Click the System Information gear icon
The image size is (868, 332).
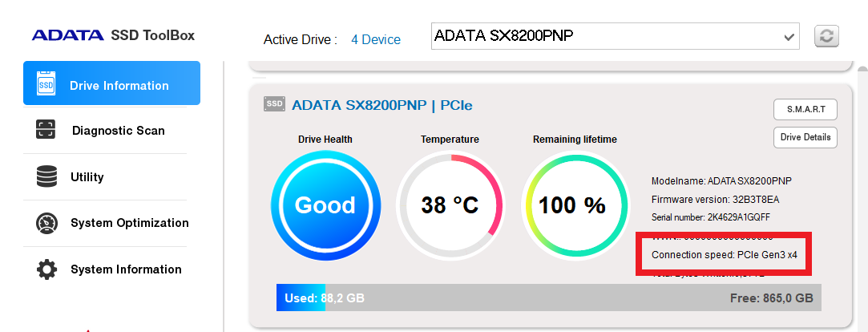(x=46, y=269)
